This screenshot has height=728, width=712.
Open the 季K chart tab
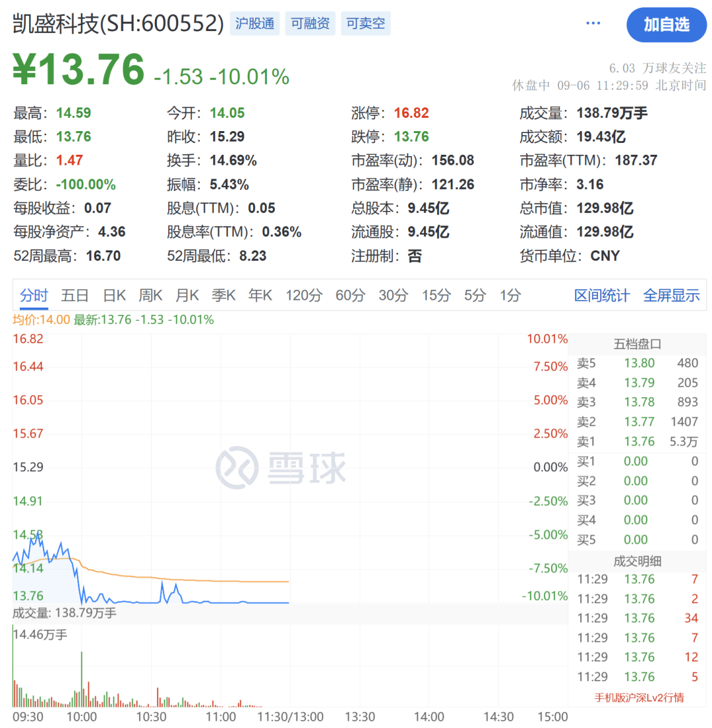click(223, 295)
